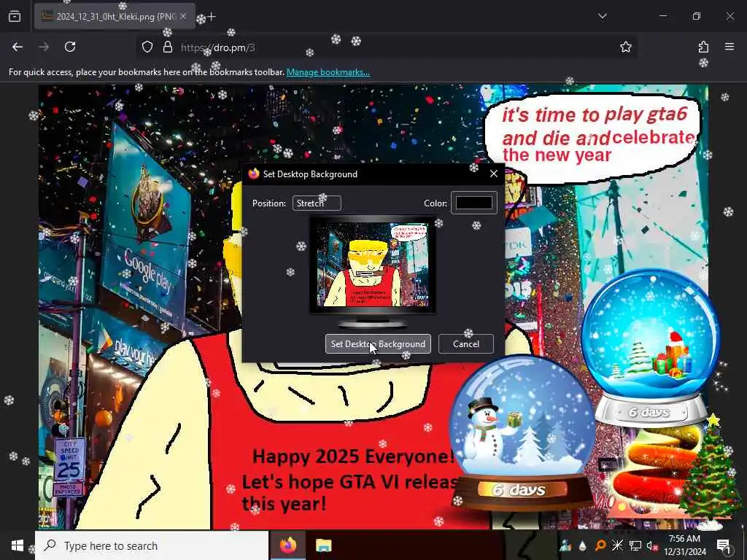Go forward one page in Firefox
The height and width of the screenshot is (560, 747).
pyautogui.click(x=43, y=47)
